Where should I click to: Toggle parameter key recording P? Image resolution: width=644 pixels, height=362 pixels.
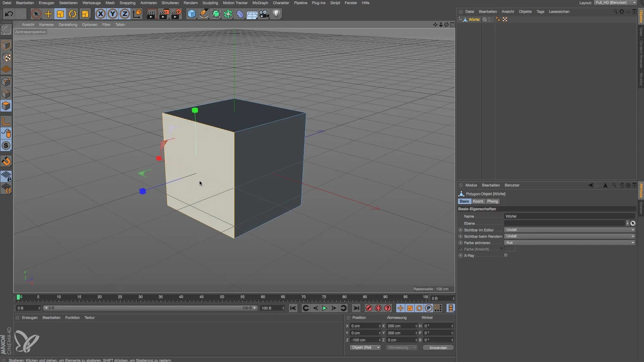429,308
